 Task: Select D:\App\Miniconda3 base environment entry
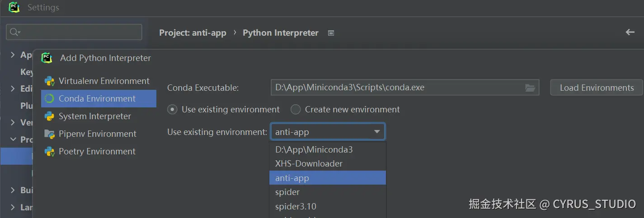pos(314,149)
